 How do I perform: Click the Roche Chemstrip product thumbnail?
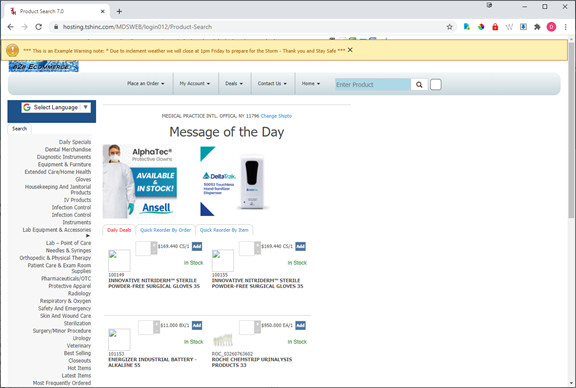coord(223,340)
